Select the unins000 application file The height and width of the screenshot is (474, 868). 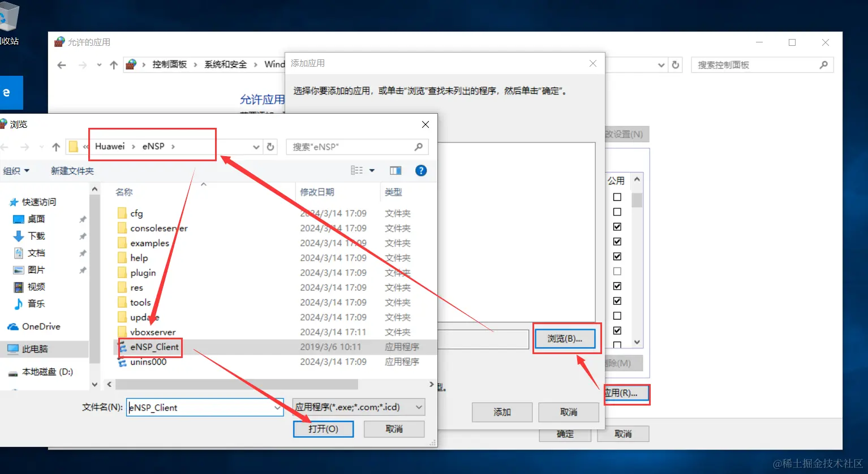148,362
